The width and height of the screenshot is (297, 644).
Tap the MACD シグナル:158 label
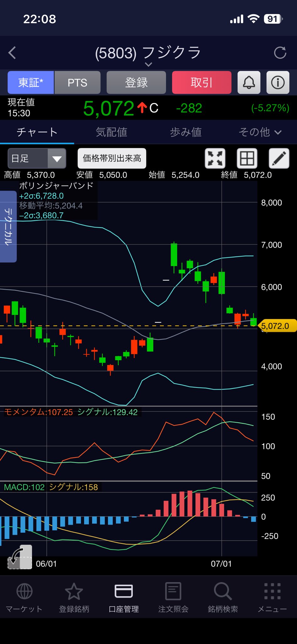pos(73,487)
